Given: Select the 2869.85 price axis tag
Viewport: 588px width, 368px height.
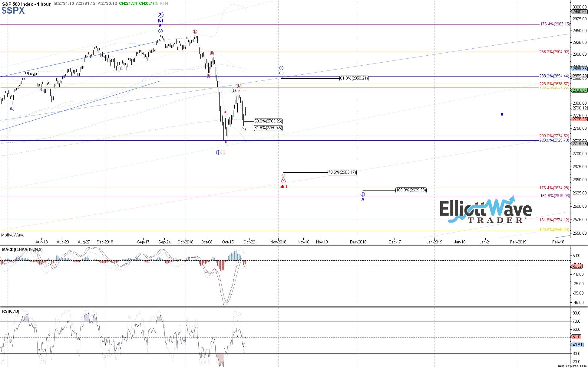Looking at the screenshot, I should (x=580, y=69).
